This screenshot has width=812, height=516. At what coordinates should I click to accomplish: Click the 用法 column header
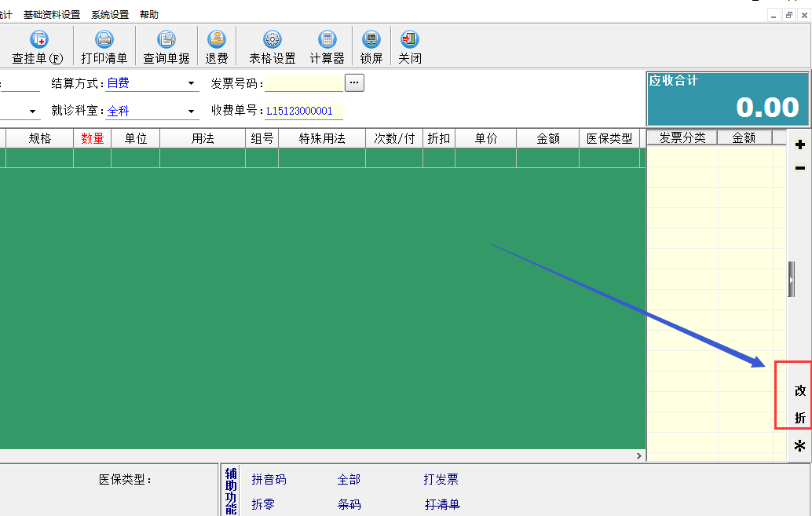(203, 138)
